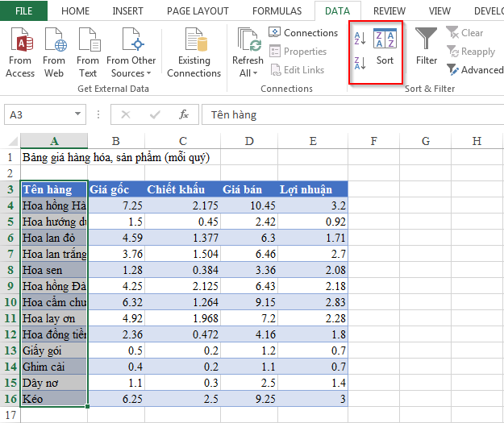Click cell Hoa sen
The image size is (504, 423).
[x=54, y=270]
